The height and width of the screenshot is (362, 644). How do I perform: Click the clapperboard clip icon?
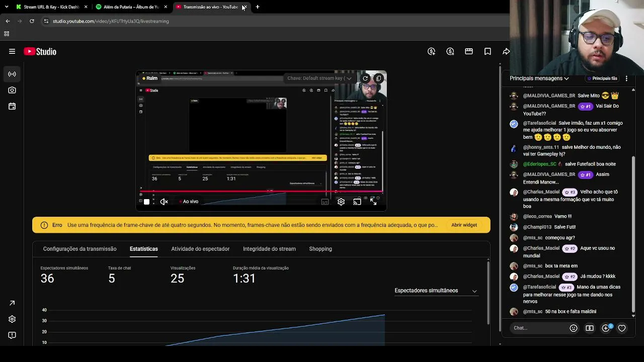coord(469,51)
